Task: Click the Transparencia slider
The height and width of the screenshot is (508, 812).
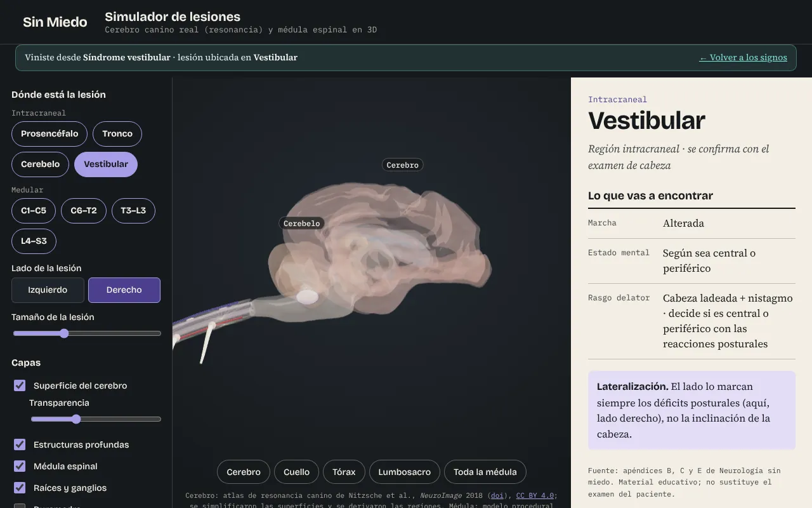Action: (x=96, y=419)
